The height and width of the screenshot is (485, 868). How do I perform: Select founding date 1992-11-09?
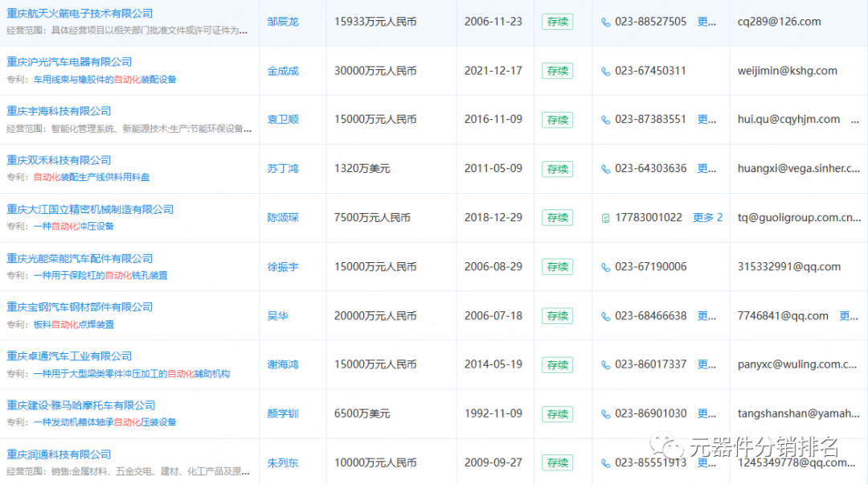point(493,413)
